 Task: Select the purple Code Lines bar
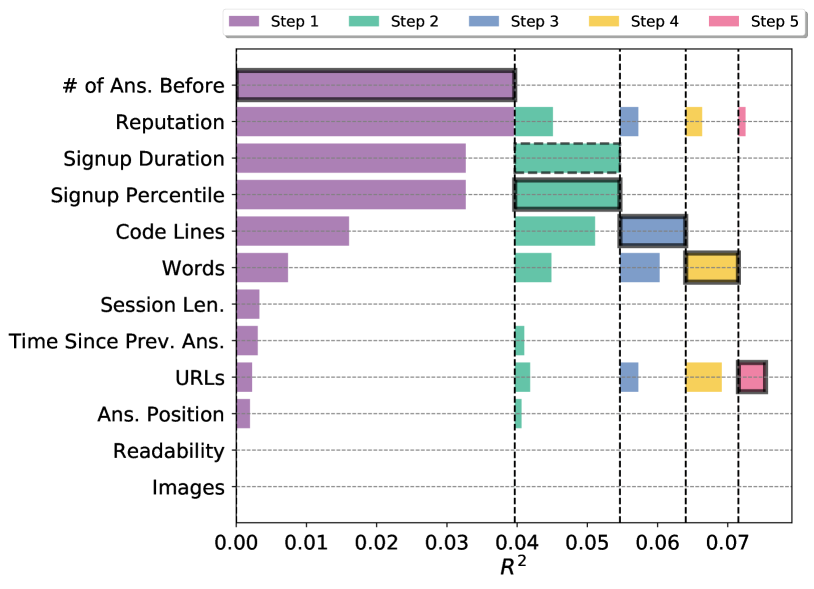tap(292, 231)
